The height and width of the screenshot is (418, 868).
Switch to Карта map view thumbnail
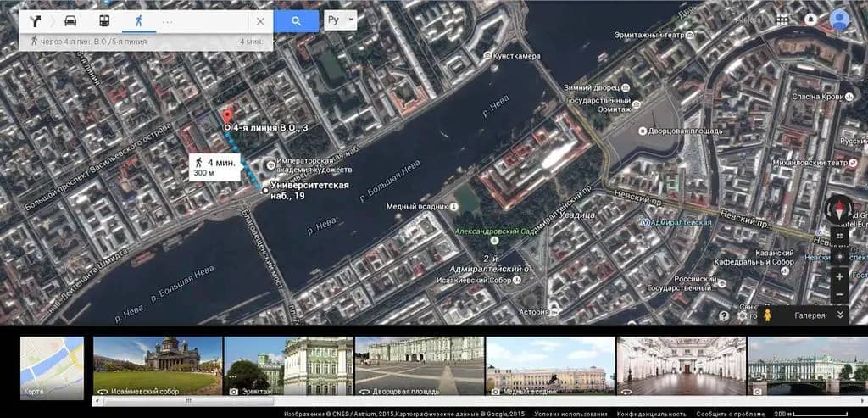[52, 368]
